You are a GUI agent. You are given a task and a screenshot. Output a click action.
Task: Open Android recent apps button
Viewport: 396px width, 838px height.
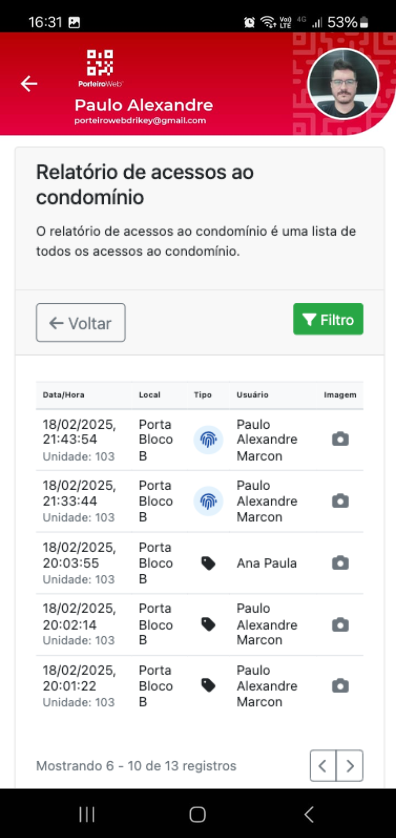pos(87,814)
